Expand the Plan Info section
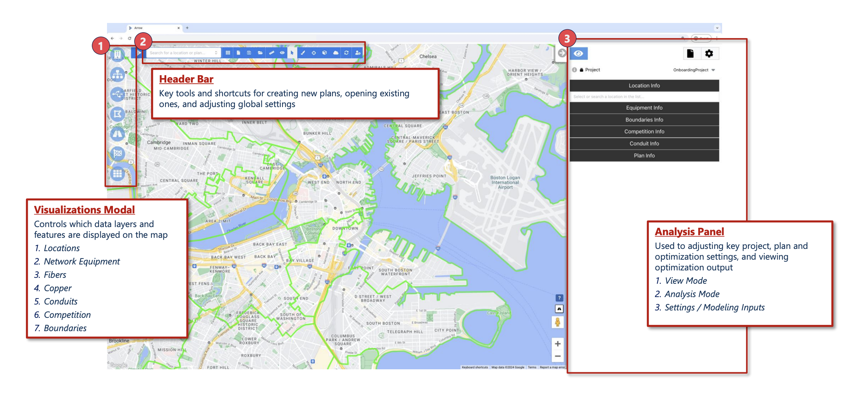This screenshot has width=868, height=403. pos(644,156)
